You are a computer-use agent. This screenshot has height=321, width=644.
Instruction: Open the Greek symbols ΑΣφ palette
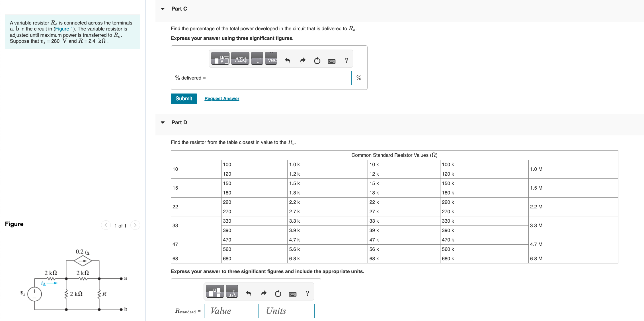pyautogui.click(x=240, y=59)
